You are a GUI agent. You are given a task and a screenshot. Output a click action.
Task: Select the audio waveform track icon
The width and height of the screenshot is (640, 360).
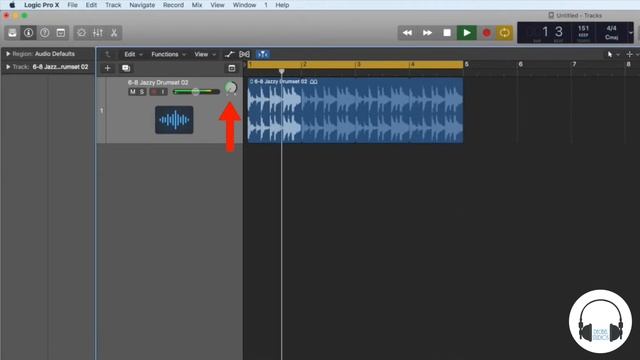pyautogui.click(x=174, y=120)
